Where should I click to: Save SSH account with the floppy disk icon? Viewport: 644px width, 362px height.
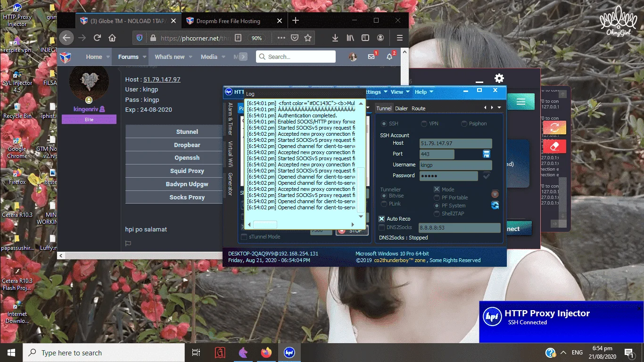pos(487,154)
